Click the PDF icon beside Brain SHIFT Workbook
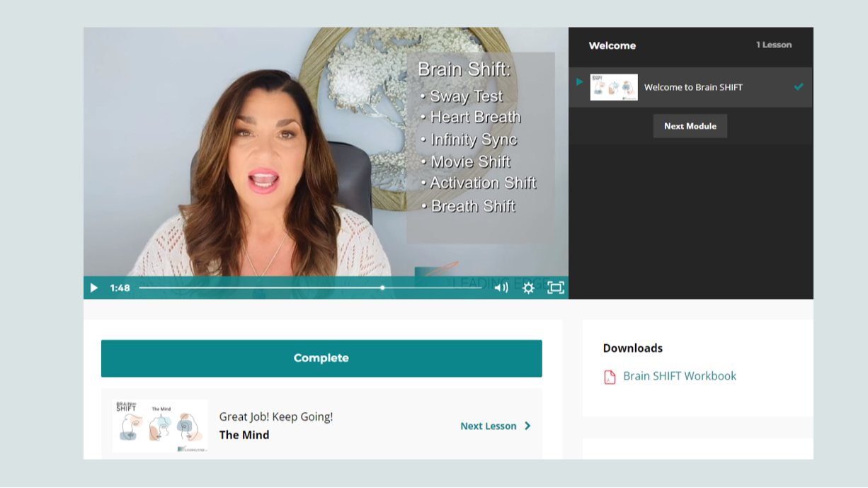This screenshot has height=488, width=868. [610, 377]
